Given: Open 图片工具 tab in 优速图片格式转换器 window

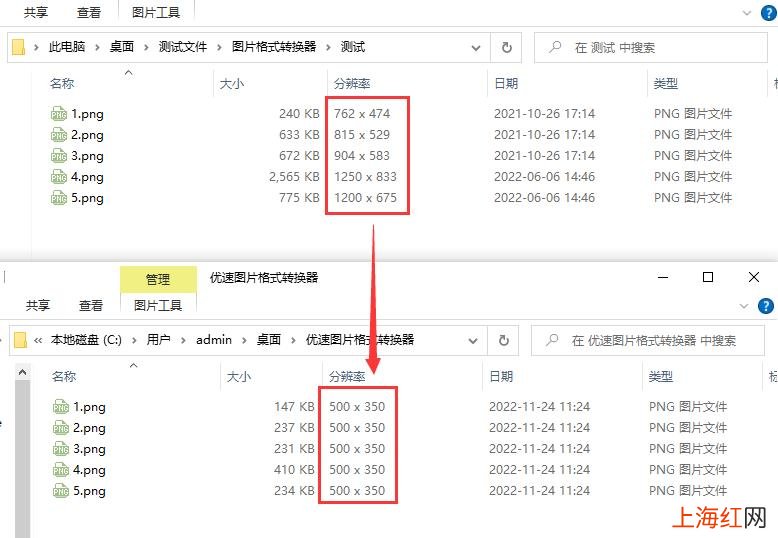Looking at the screenshot, I should [x=158, y=305].
